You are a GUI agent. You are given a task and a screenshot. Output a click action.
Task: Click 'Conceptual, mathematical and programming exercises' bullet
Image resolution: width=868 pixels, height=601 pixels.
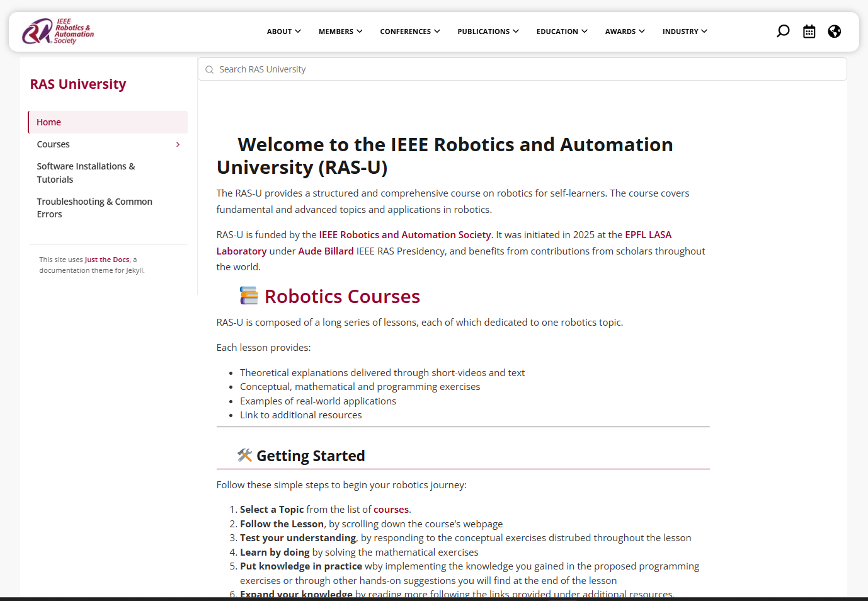[x=360, y=386]
